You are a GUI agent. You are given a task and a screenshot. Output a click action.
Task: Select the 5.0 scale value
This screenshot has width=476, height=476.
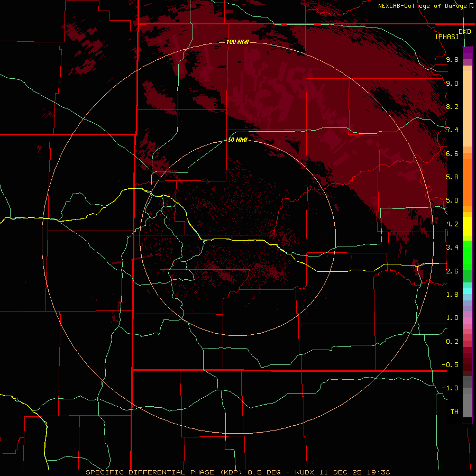[x=452, y=200]
